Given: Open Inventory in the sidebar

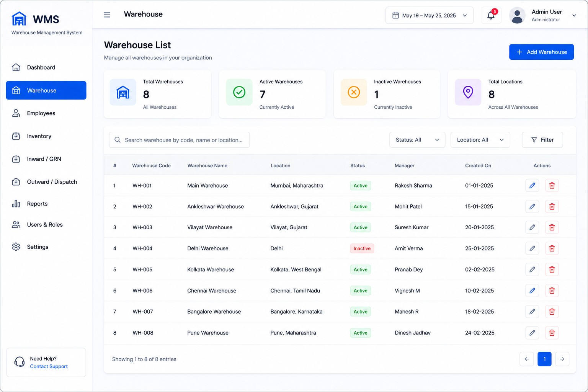Looking at the screenshot, I should click(46, 136).
